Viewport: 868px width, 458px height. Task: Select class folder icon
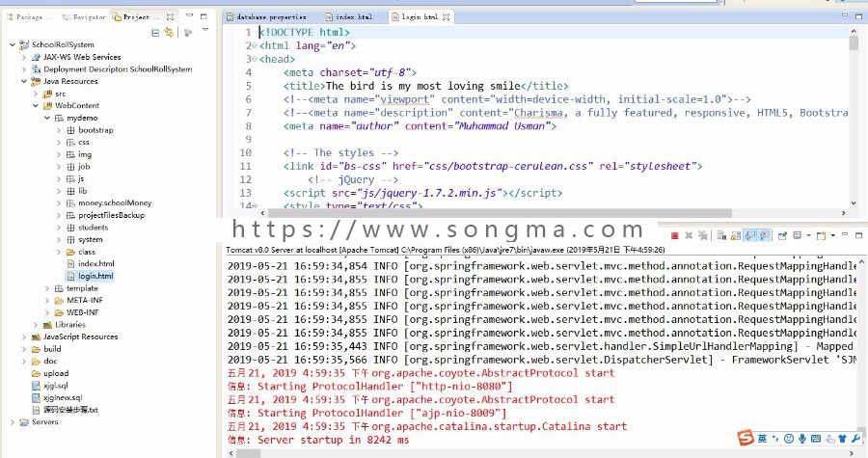click(x=70, y=252)
